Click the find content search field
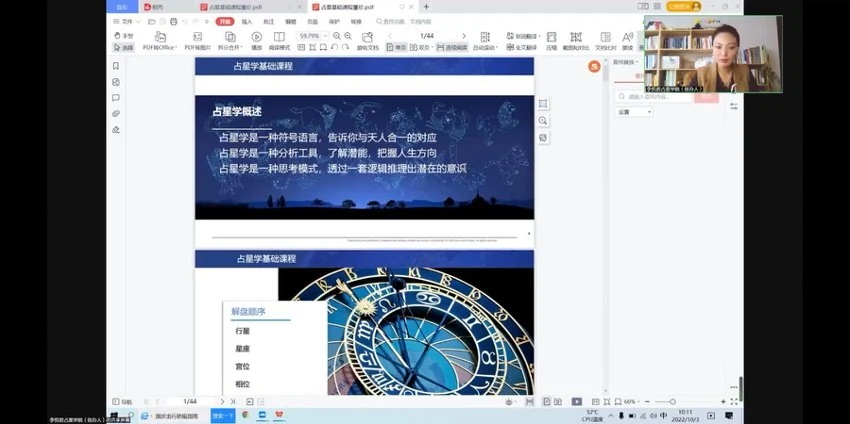 click(653, 97)
